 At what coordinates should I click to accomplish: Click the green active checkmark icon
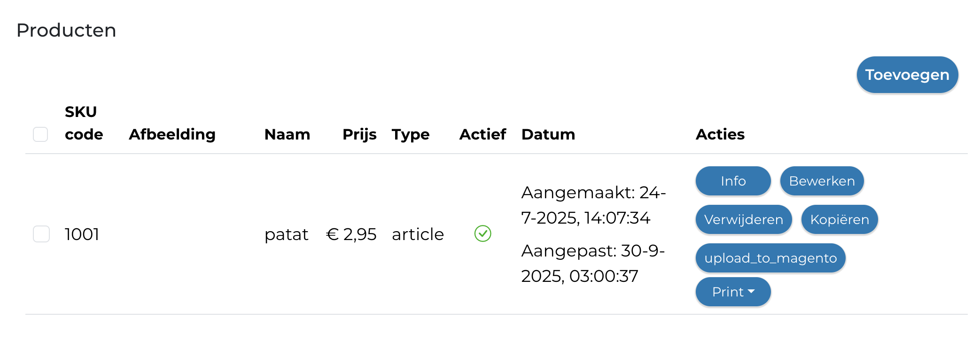(482, 233)
